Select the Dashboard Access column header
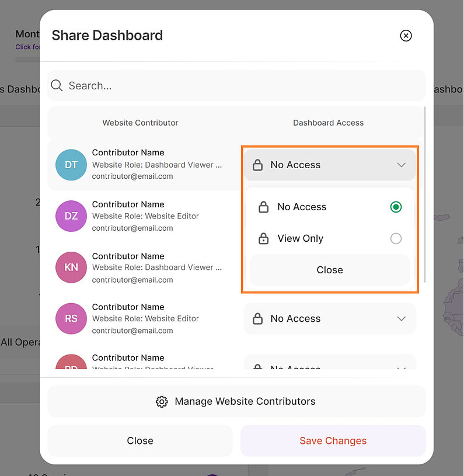 [328, 123]
